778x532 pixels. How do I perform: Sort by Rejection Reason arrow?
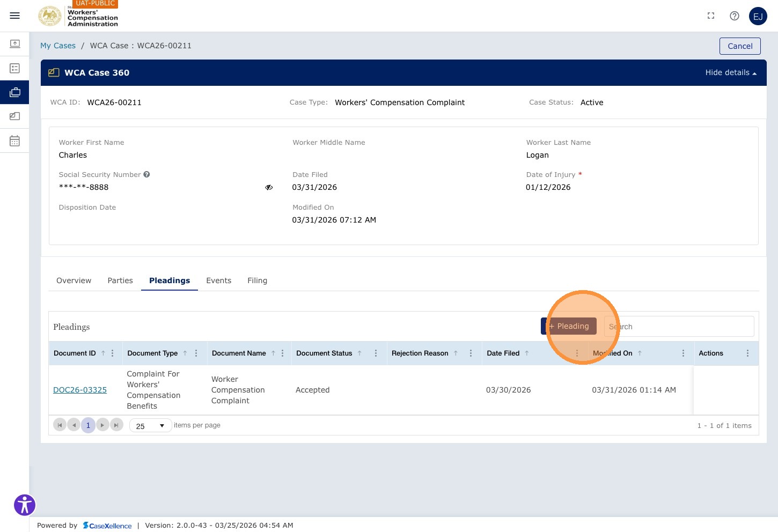(x=456, y=353)
